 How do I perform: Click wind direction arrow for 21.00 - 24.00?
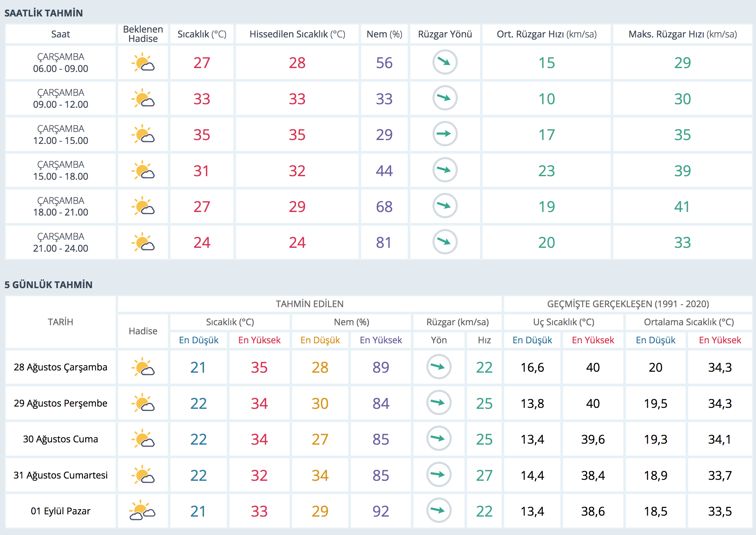[444, 242]
